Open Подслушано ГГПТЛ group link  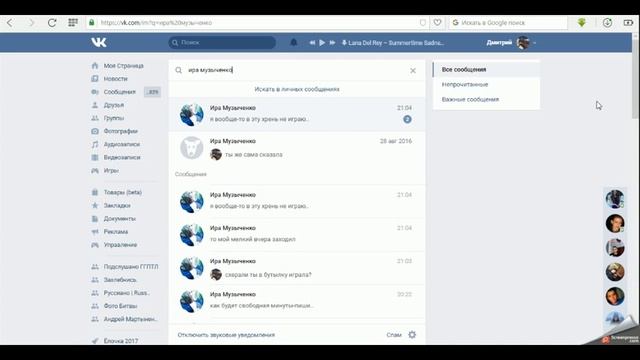pos(131,267)
